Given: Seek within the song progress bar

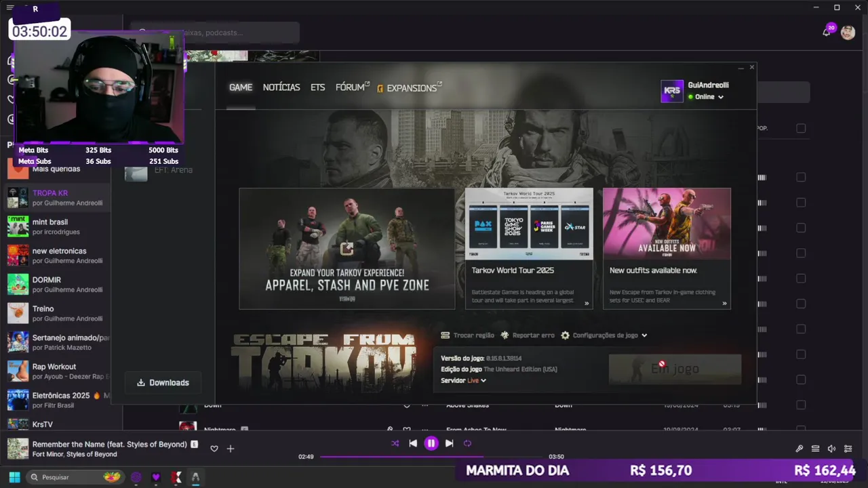Looking at the screenshot, I should tap(433, 457).
